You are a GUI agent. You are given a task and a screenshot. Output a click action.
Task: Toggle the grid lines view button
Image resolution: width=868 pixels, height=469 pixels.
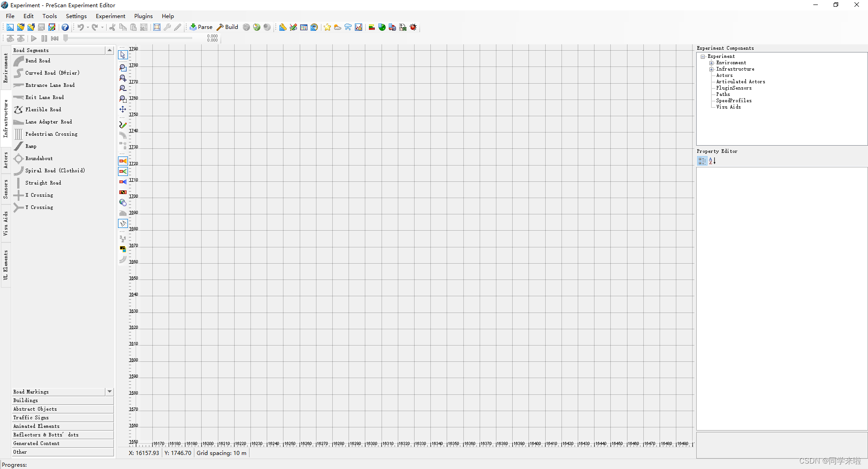coord(123,223)
